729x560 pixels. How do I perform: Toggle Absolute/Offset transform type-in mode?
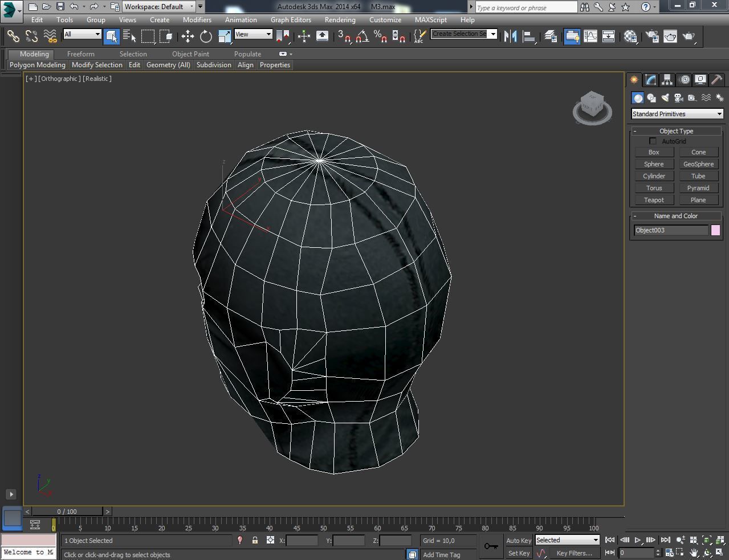[271, 540]
